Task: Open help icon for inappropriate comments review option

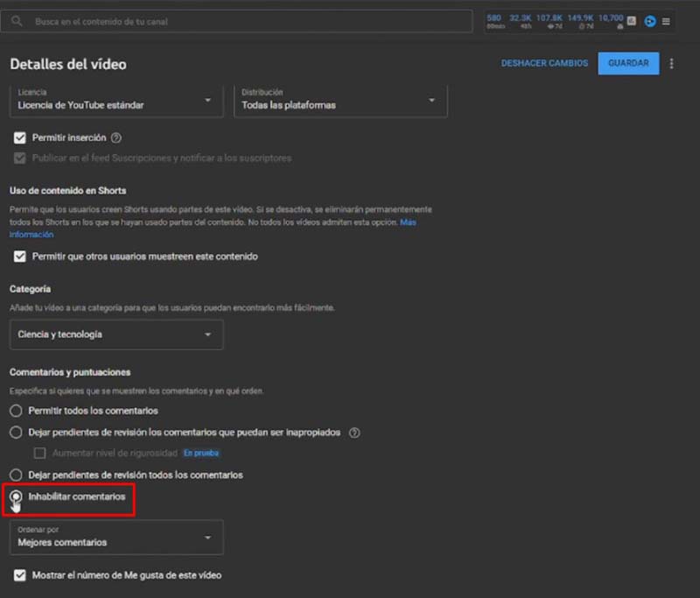Action: [x=354, y=433]
